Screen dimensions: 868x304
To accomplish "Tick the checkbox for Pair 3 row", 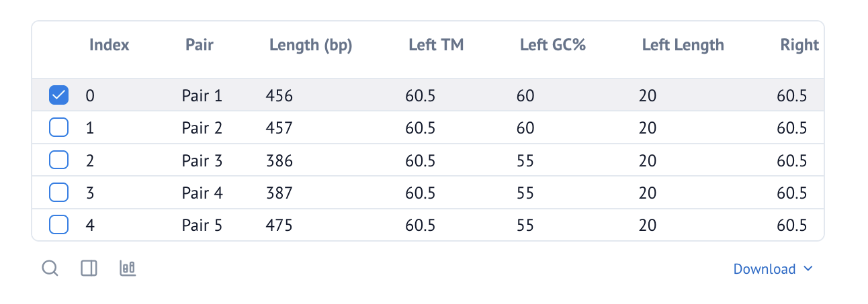I will click(59, 160).
